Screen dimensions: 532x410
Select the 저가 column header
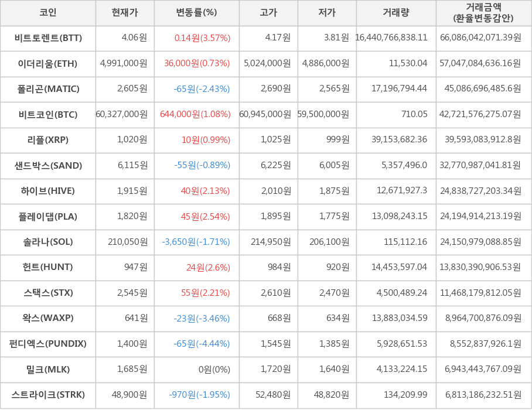[x=327, y=13]
